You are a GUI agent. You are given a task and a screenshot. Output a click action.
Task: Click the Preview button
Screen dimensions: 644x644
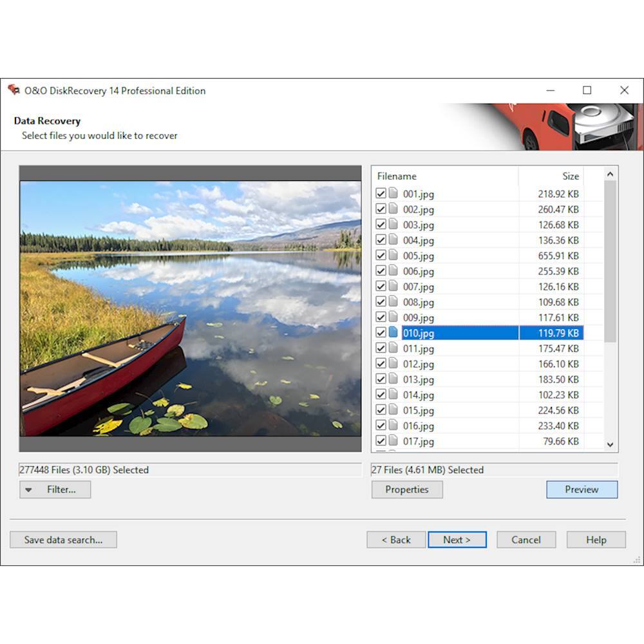(x=582, y=489)
